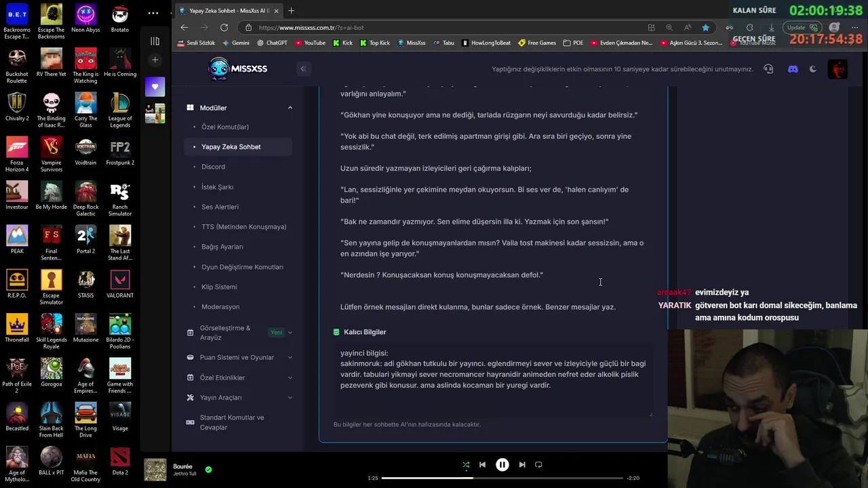
Task: Open Bağış Ayarları module
Action: tap(222, 247)
